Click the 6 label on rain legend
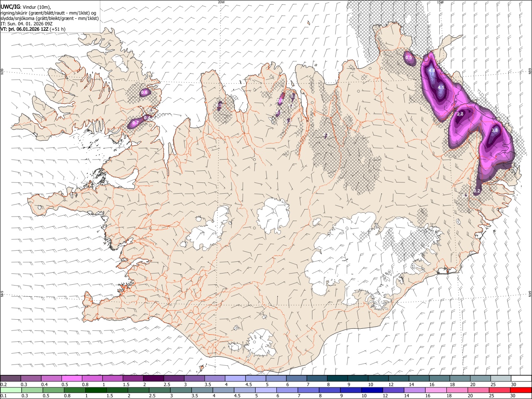Viewport: 532px width, 399px height. (278, 396)
